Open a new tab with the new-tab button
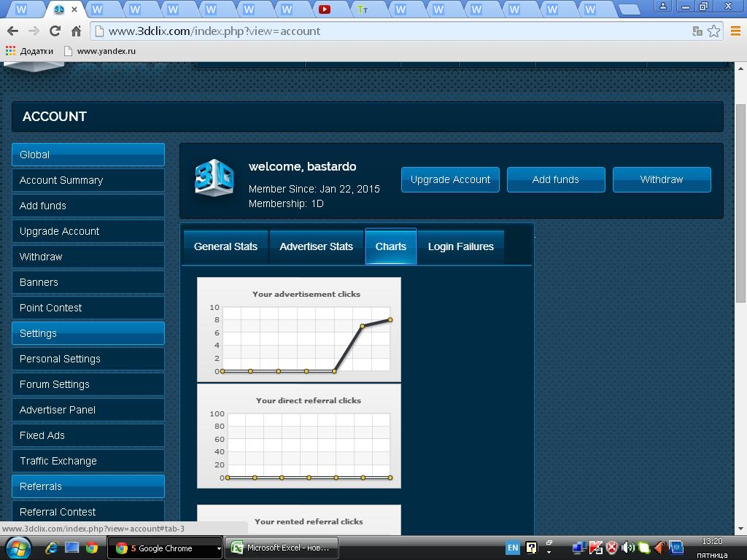 [x=629, y=9]
